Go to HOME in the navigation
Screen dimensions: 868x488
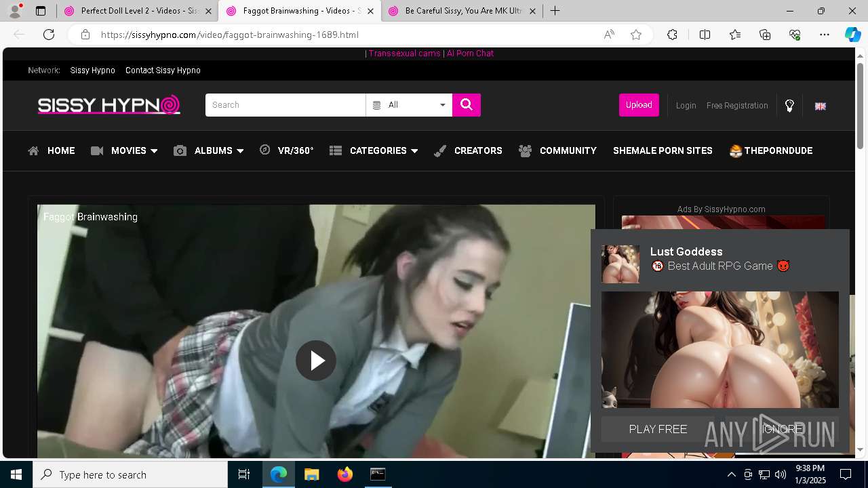52,150
